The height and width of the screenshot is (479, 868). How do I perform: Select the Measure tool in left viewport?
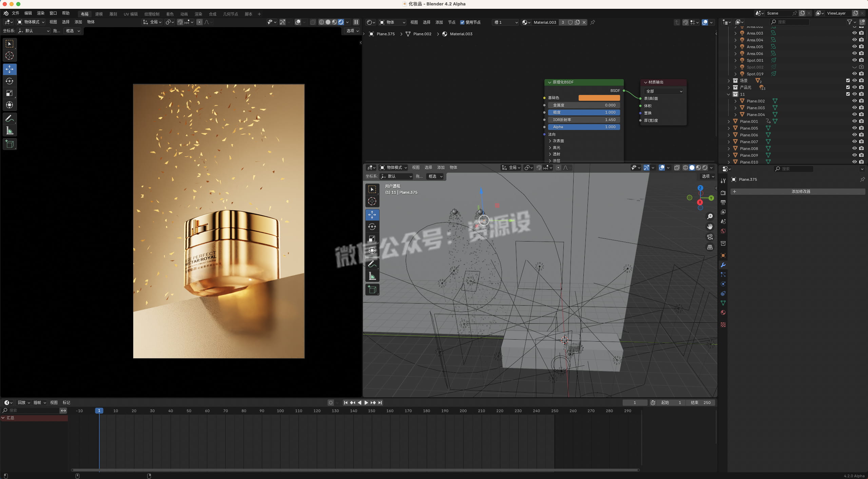click(9, 131)
